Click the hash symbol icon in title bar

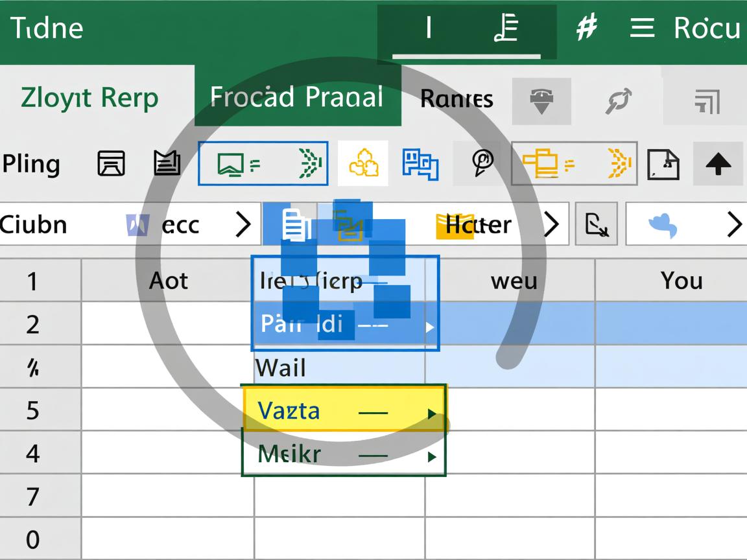point(587,29)
